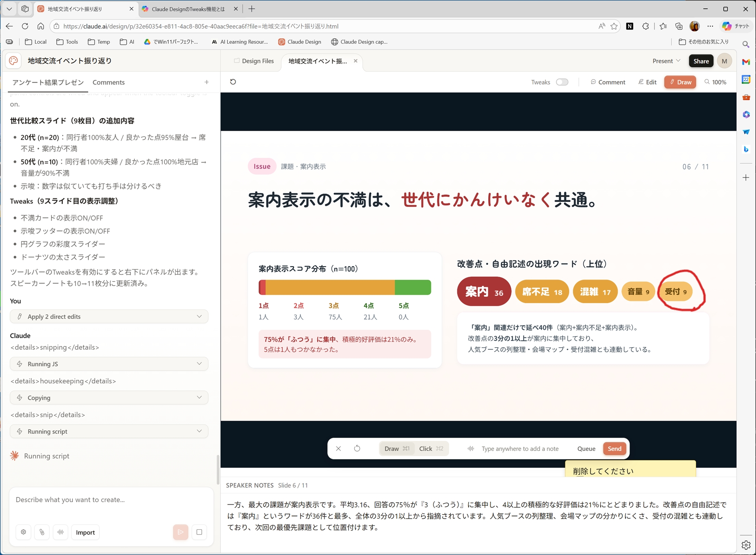The image size is (756, 555).
Task: Open the Present dropdown menu
Action: tap(665, 61)
